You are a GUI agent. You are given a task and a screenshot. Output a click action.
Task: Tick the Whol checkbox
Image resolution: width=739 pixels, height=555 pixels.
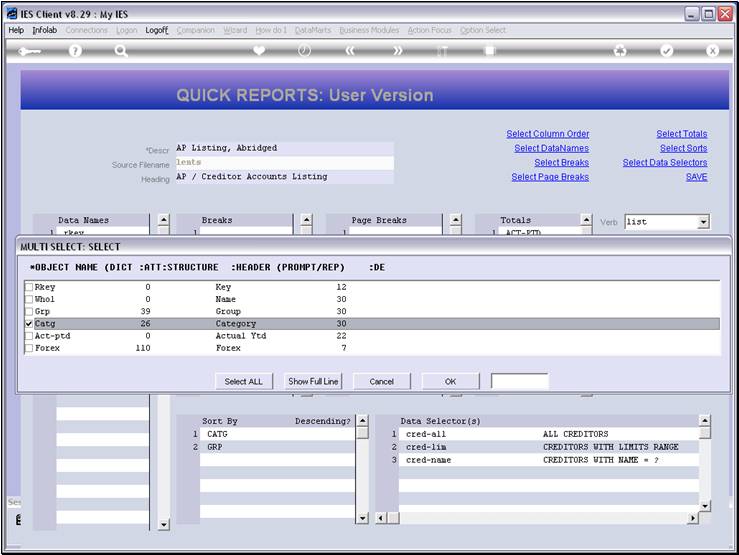tap(29, 299)
